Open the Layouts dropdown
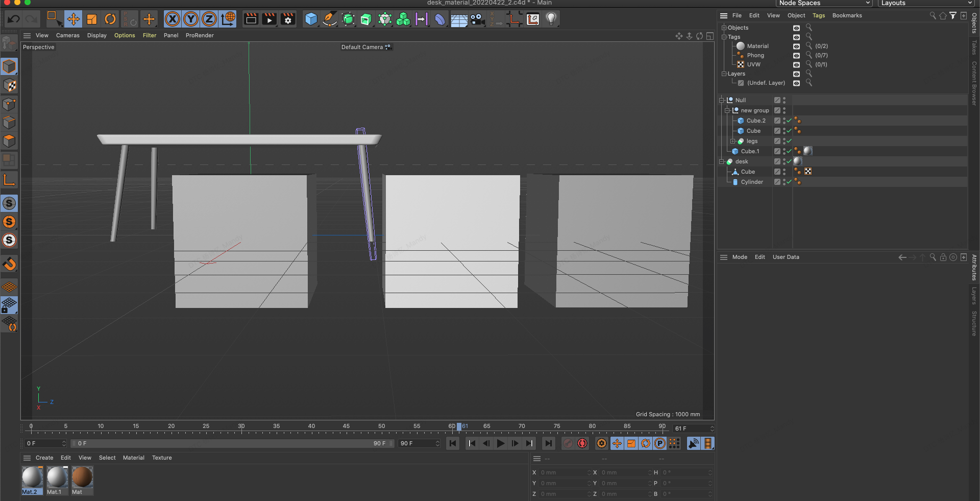 coord(926,3)
